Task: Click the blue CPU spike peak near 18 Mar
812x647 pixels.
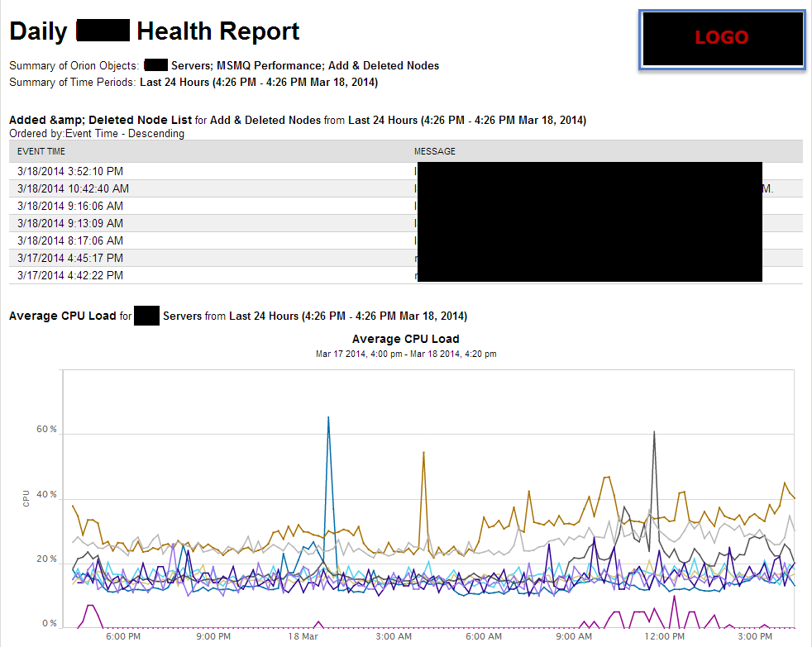Action: (328, 418)
